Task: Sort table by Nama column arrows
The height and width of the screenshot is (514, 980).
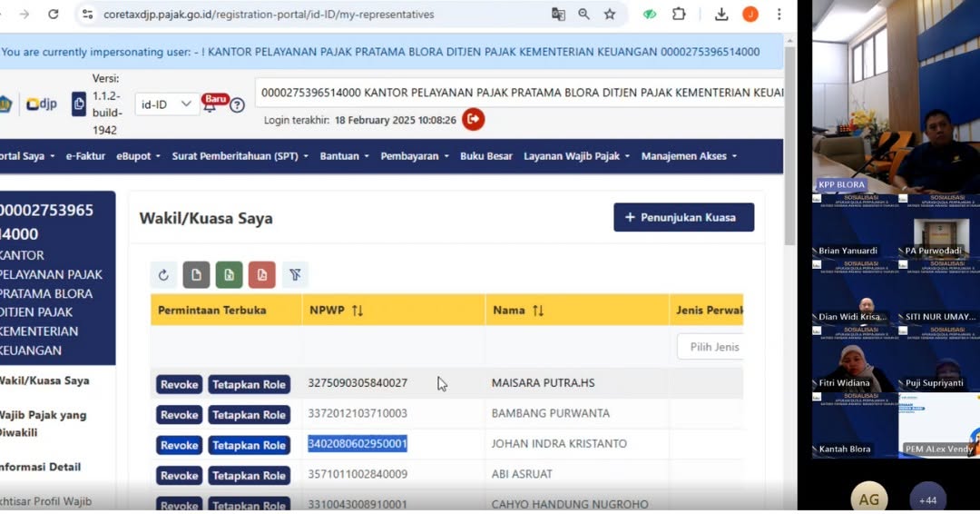Action: (537, 311)
